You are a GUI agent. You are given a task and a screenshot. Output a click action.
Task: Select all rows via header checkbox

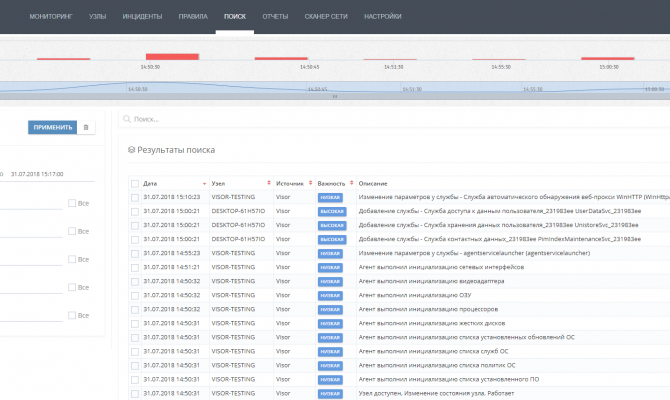coord(135,184)
